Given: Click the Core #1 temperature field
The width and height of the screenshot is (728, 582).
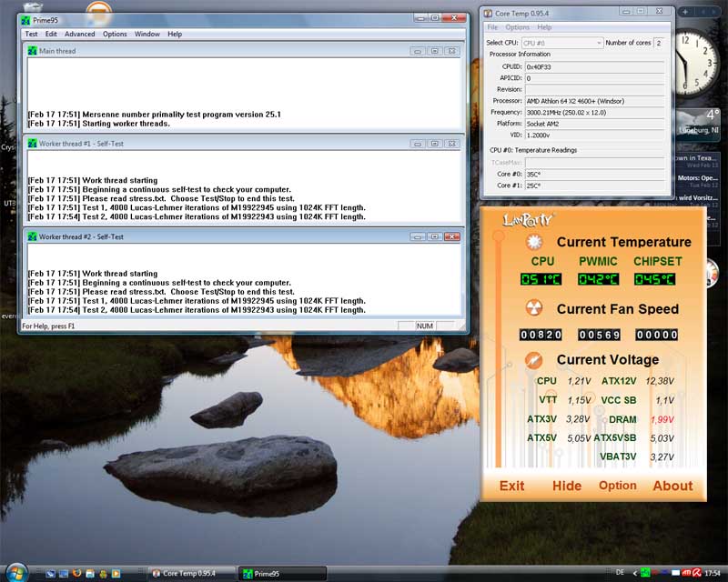Looking at the screenshot, I should pos(594,186).
